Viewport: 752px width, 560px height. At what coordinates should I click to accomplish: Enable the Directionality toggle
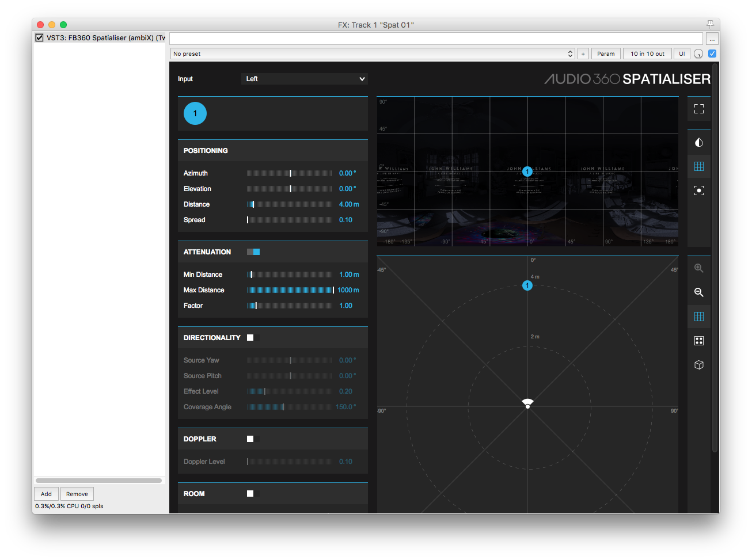253,338
